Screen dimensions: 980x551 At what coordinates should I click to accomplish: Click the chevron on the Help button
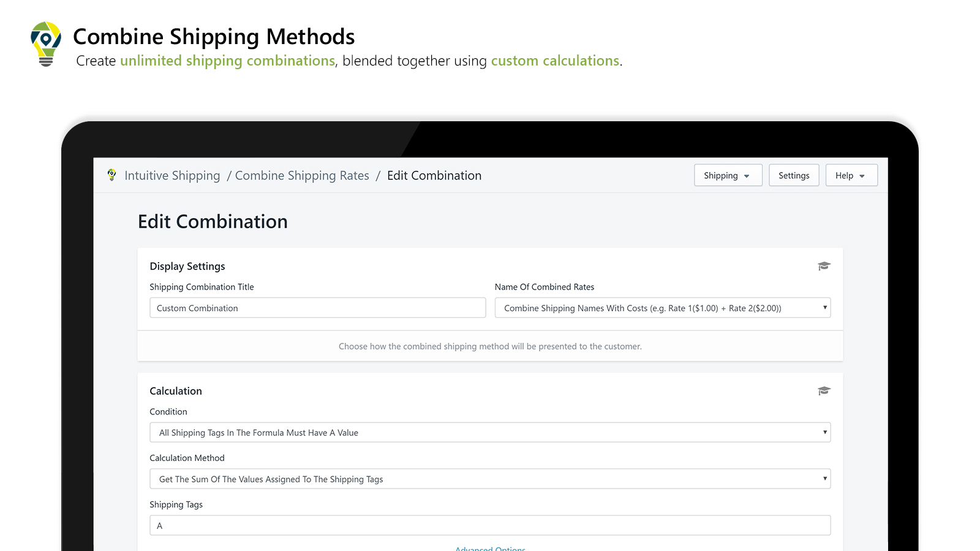pos(863,175)
